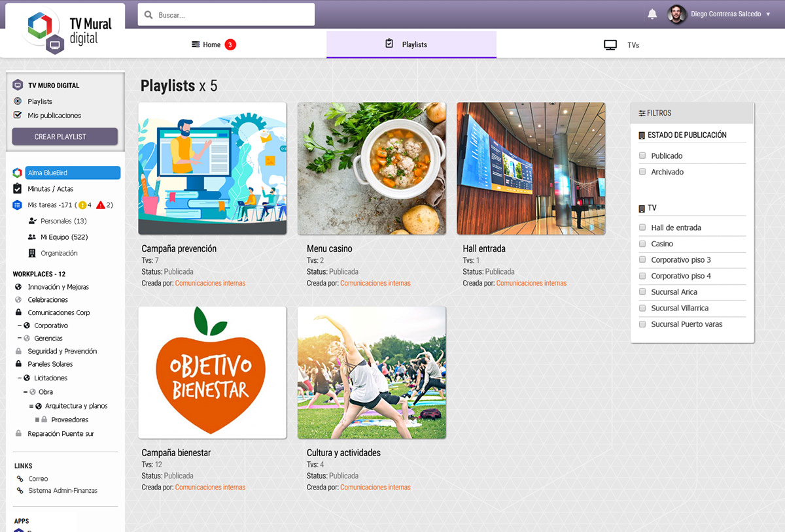Screen dimensions: 785x532
Task: Open Mis publicaciones in the sidebar
Action: 54,116
